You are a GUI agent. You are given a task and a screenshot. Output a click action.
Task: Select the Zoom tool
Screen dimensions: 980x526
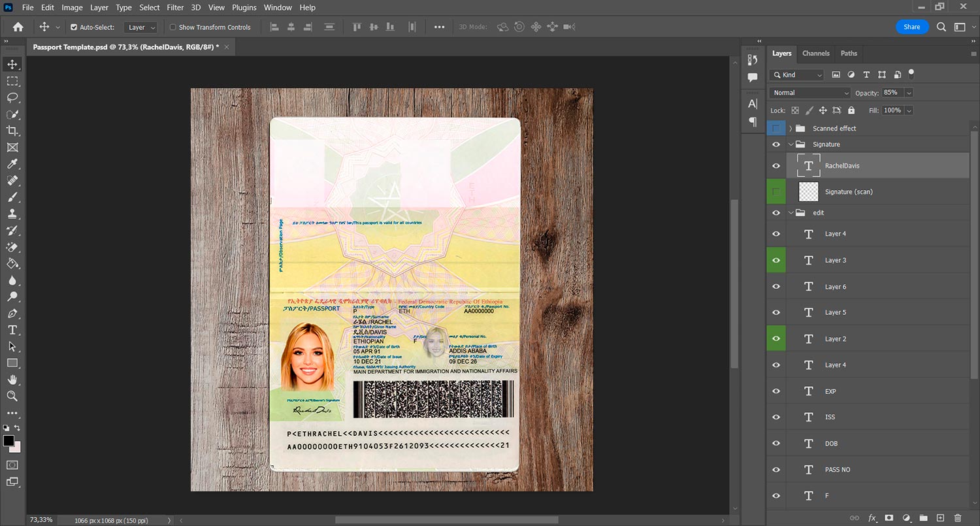[x=12, y=396]
